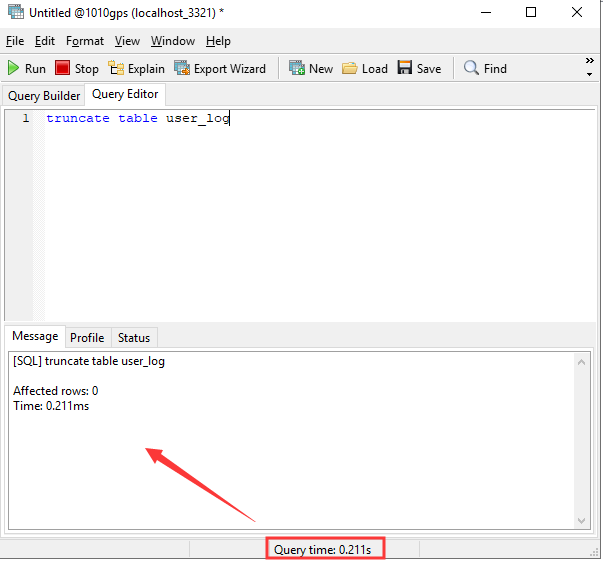Click the Explain query icon
Screen dimensions: 603x561
(116, 68)
